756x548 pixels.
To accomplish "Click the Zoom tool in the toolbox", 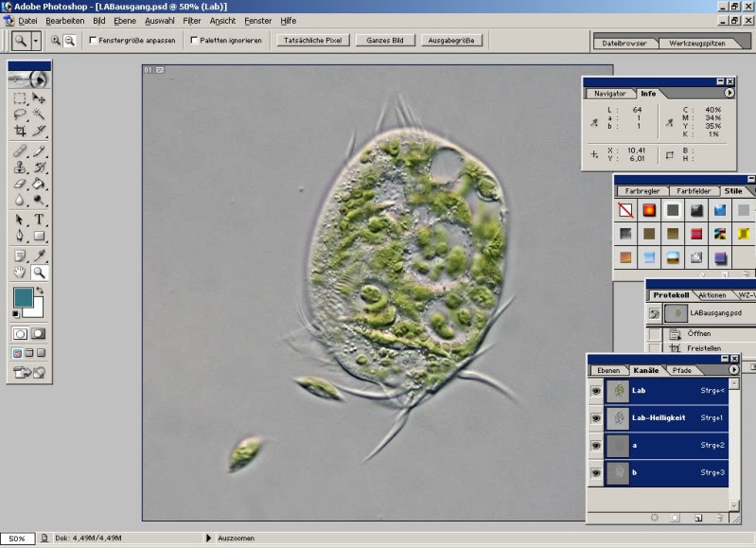I will 39,273.
